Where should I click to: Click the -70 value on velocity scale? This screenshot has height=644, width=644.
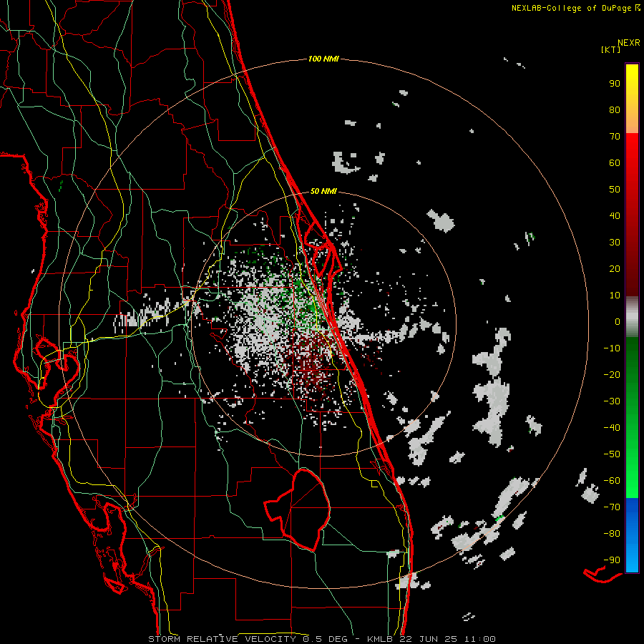(x=612, y=507)
